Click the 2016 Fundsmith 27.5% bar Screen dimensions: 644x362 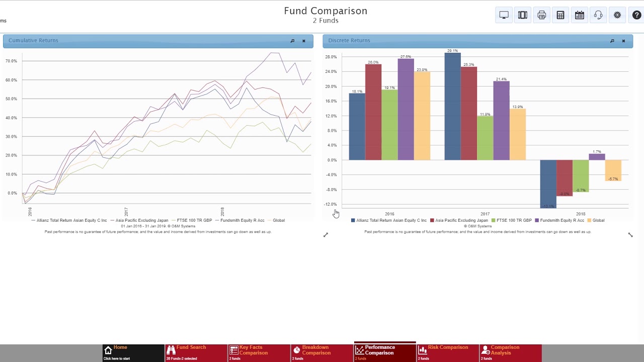click(406, 110)
